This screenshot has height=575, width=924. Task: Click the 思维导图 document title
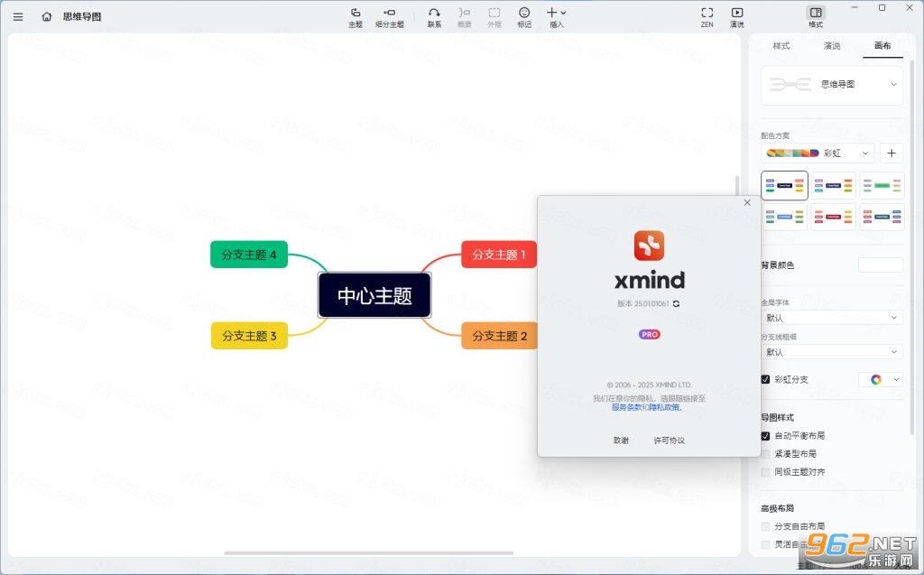[82, 16]
